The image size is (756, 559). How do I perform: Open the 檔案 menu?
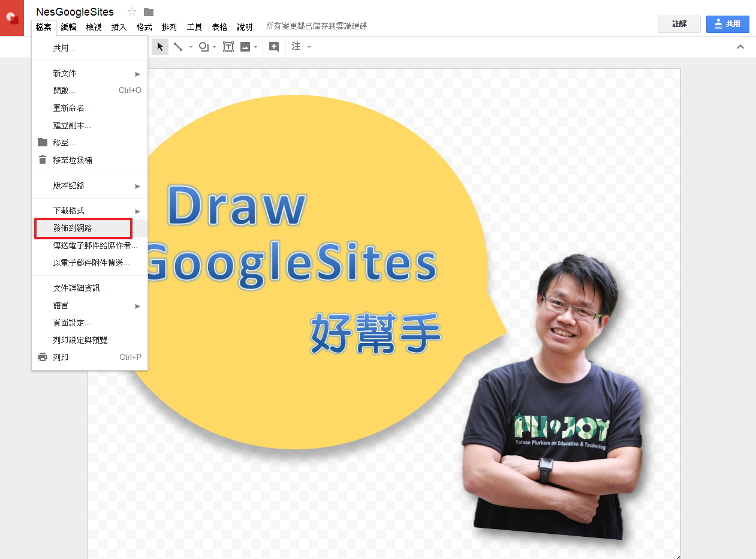pyautogui.click(x=44, y=27)
